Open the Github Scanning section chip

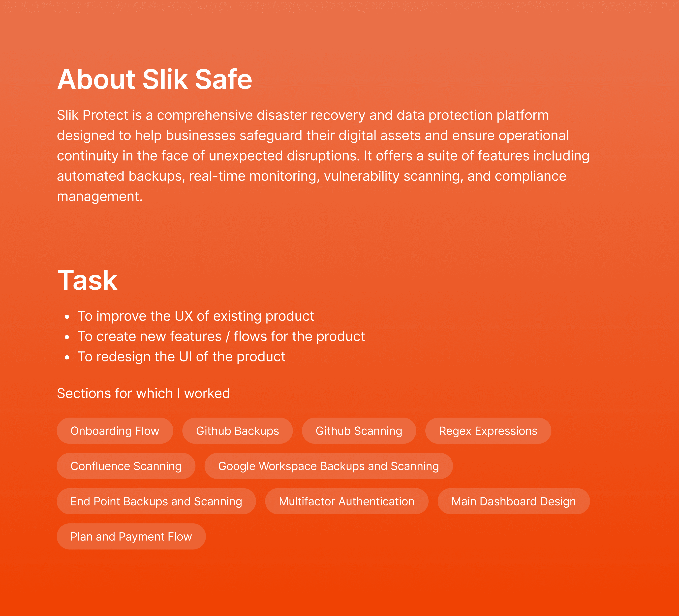click(x=359, y=431)
